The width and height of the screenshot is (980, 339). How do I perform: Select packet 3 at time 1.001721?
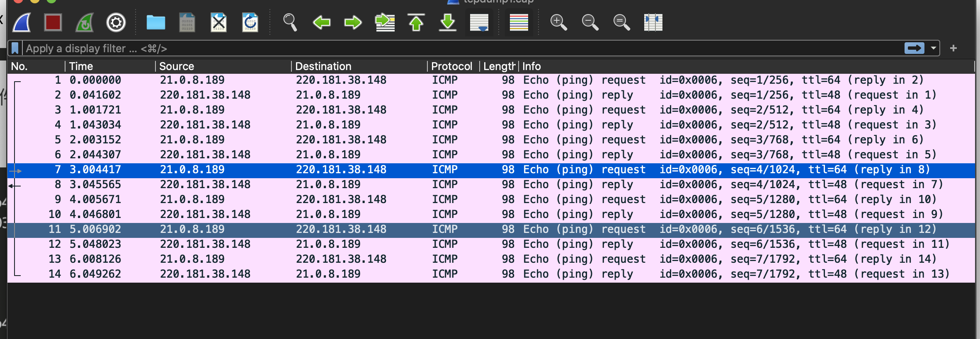click(x=491, y=110)
